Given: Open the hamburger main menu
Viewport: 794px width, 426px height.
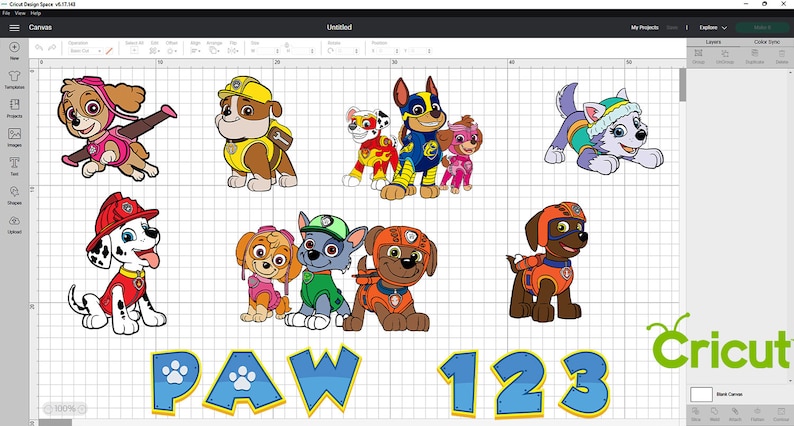Looking at the screenshot, I should point(14,28).
